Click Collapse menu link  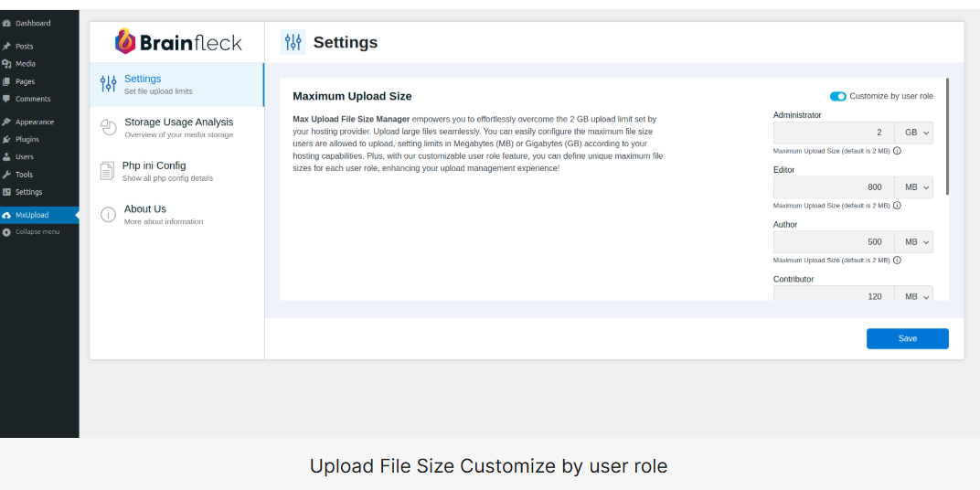pos(37,232)
